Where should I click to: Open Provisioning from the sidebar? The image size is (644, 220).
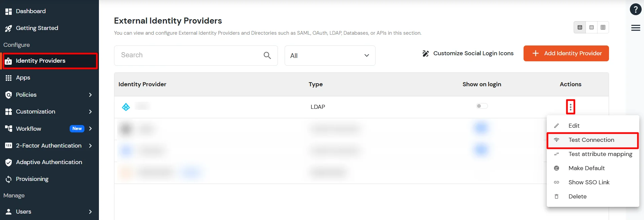click(x=32, y=179)
